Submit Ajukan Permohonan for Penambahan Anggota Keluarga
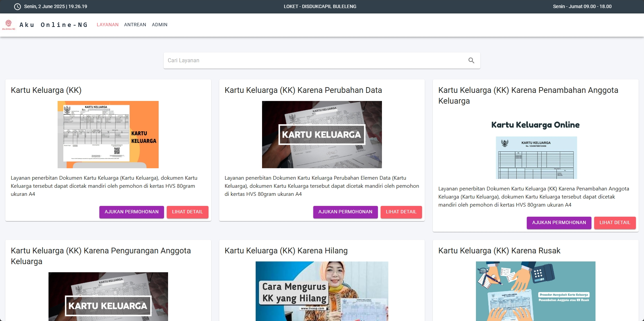Image resolution: width=644 pixels, height=321 pixels. 559,223
